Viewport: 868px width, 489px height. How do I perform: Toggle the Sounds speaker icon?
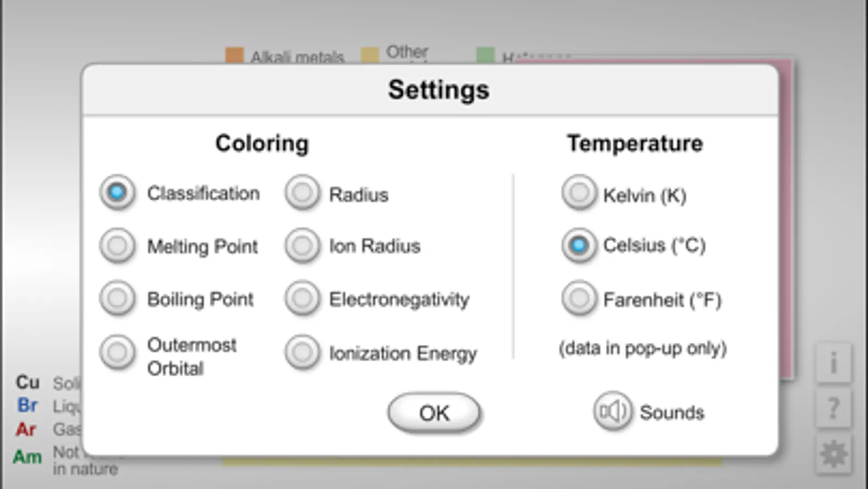(x=612, y=411)
